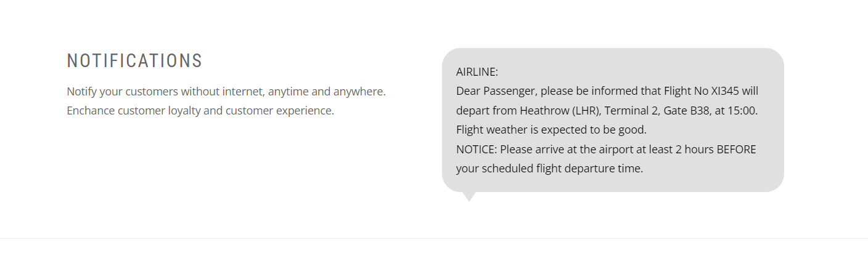
Task: Click the 'Notify your customers without internet' line
Action: [166, 92]
